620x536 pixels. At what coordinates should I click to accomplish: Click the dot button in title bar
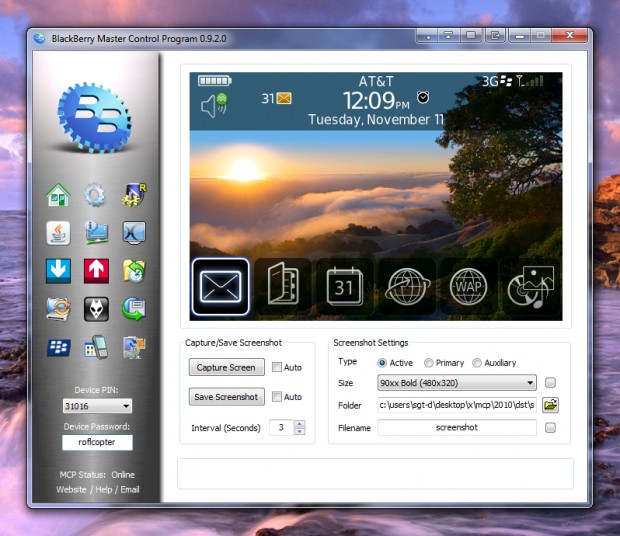(427, 36)
